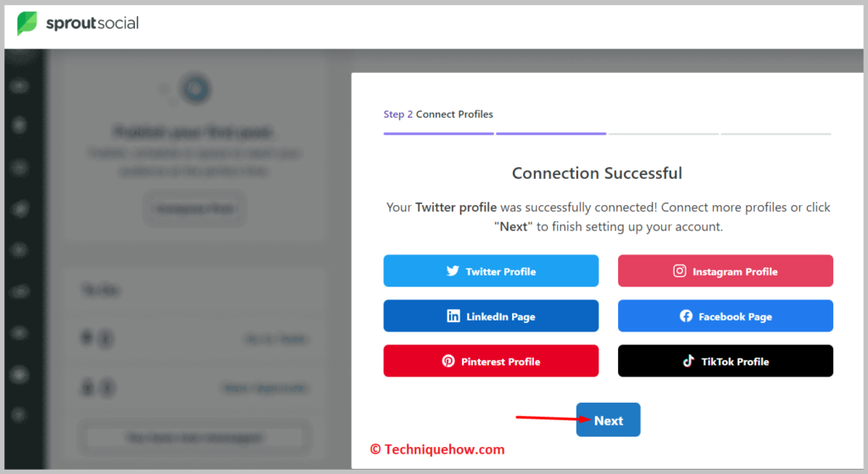The height and width of the screenshot is (474, 868).
Task: Click the Step 2 Connect Profiles label
Action: 438,114
